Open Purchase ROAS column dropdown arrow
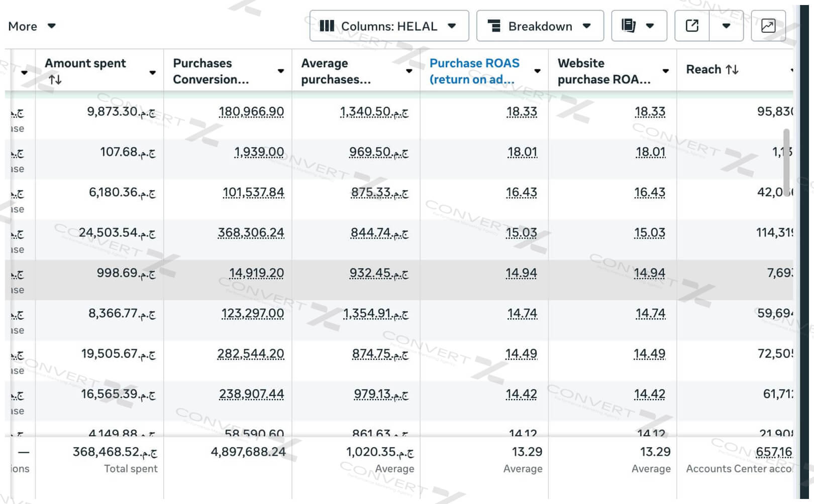This screenshot has height=504, width=814. coord(537,71)
